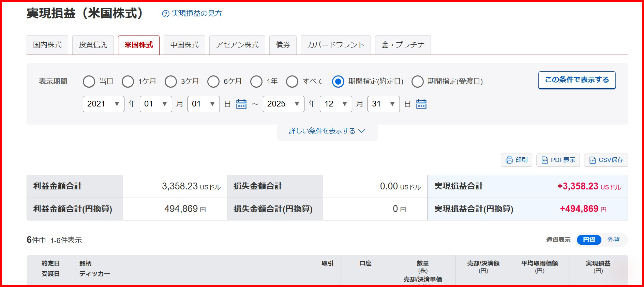Select the すべて period radio button

coord(292,82)
